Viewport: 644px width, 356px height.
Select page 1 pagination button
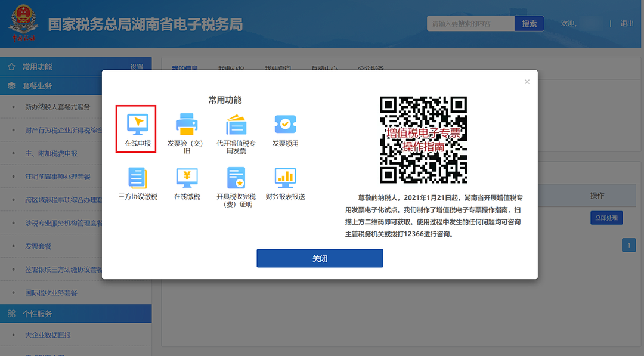tap(629, 245)
